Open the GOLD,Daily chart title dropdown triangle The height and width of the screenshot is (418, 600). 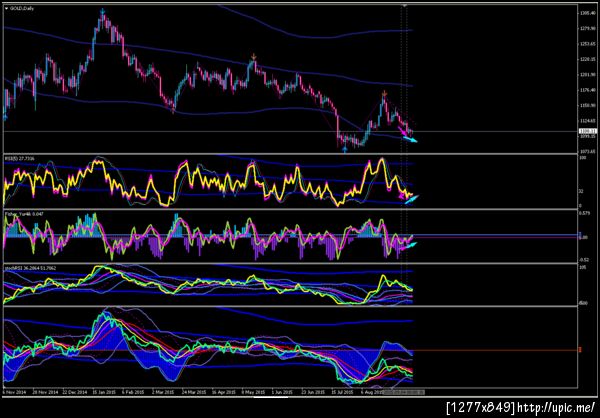pos(6,8)
